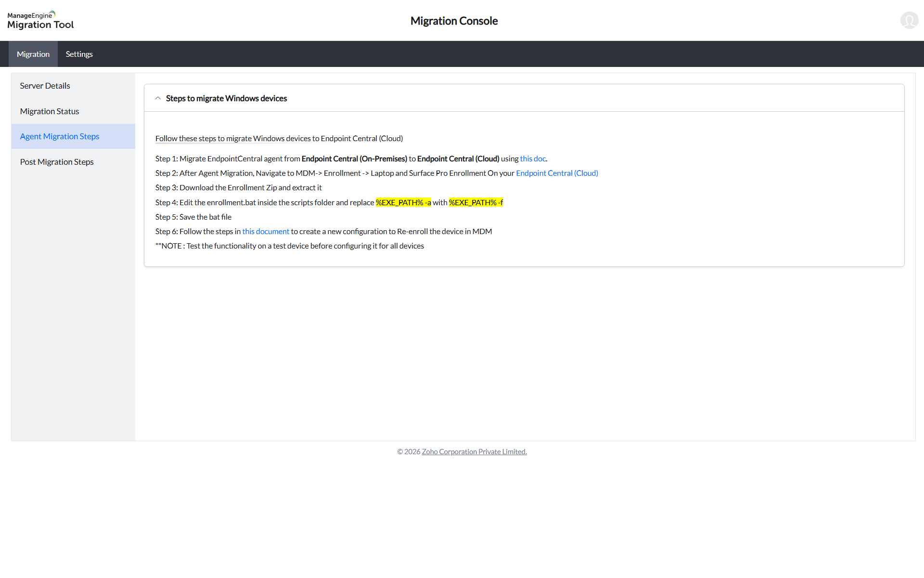924x578 pixels.
Task: Collapse the Windows devices steps chevron
Action: 158,98
